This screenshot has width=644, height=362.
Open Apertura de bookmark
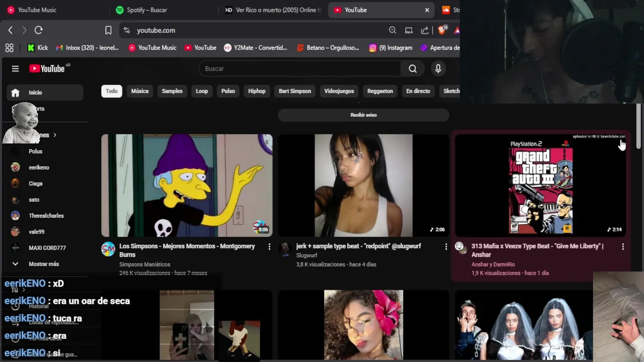[x=440, y=48]
